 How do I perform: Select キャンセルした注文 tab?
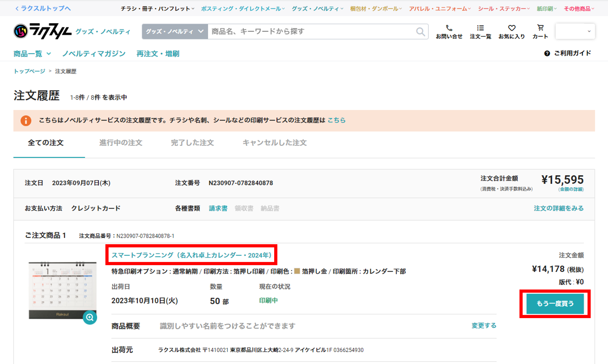click(x=274, y=143)
